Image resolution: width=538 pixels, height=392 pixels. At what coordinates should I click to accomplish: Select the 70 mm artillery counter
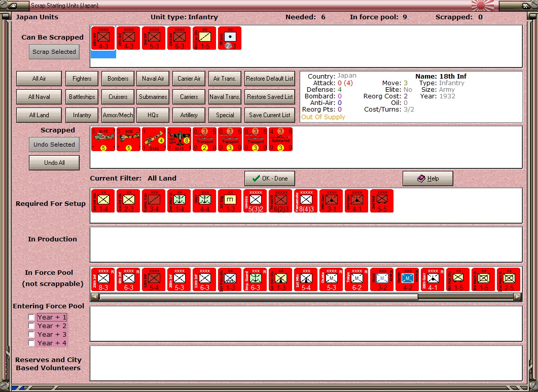(230, 38)
